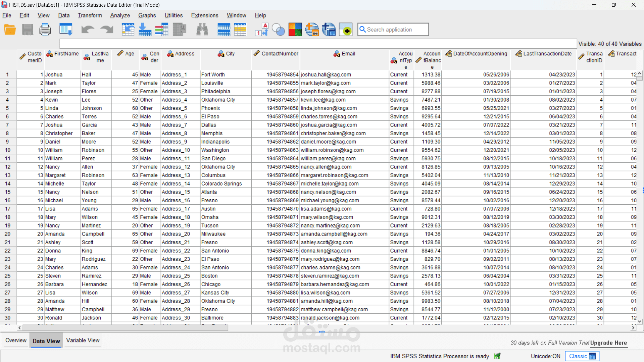Image resolution: width=644 pixels, height=362 pixels.
Task: Click the globe with blue table icon
Action: 329,30
